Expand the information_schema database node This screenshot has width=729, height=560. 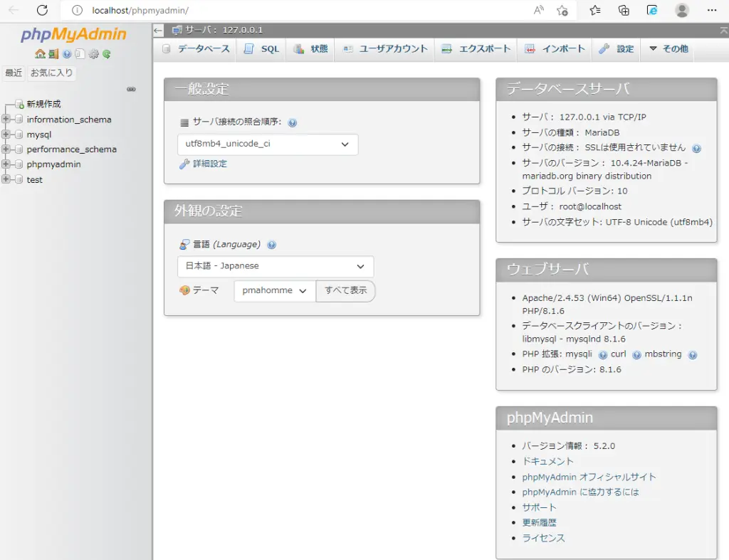tap(6, 119)
